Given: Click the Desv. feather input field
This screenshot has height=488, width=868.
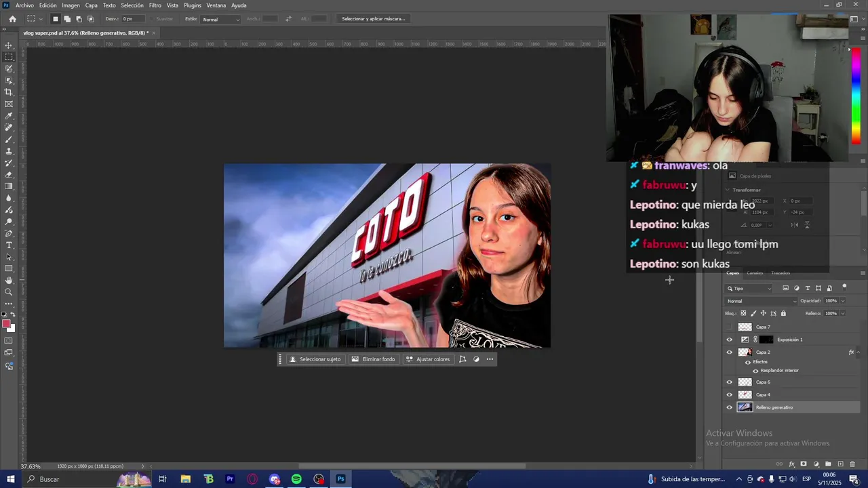Looking at the screenshot, I should 135,19.
